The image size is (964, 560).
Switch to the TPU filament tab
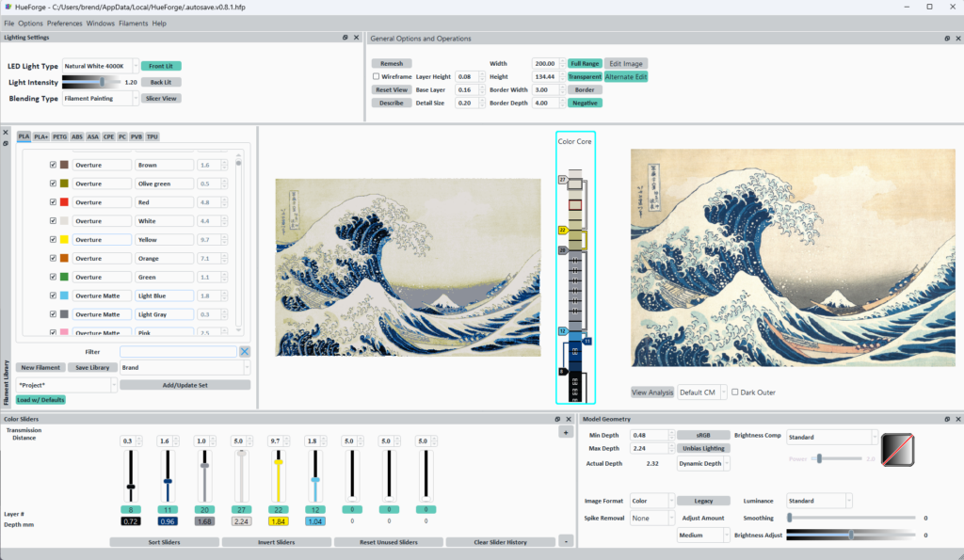coord(153,136)
